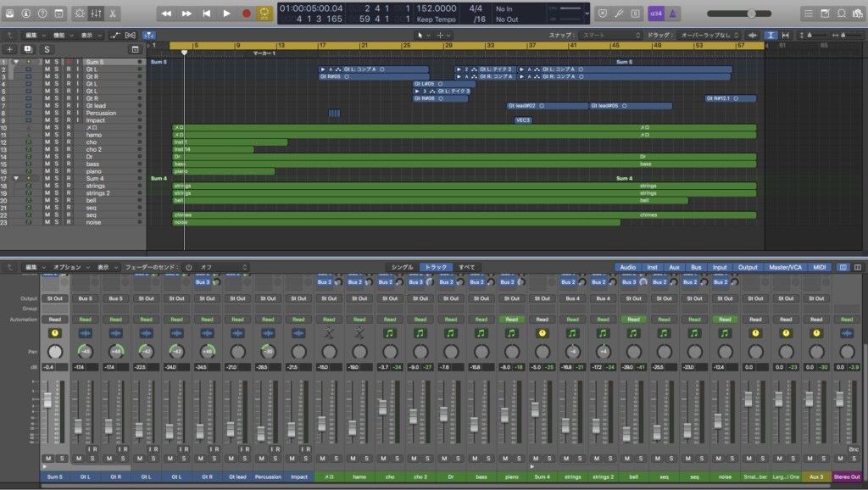Viewport: 868px width, 490px height.
Task: Show global tracks button
Action: pyautogui.click(x=135, y=49)
